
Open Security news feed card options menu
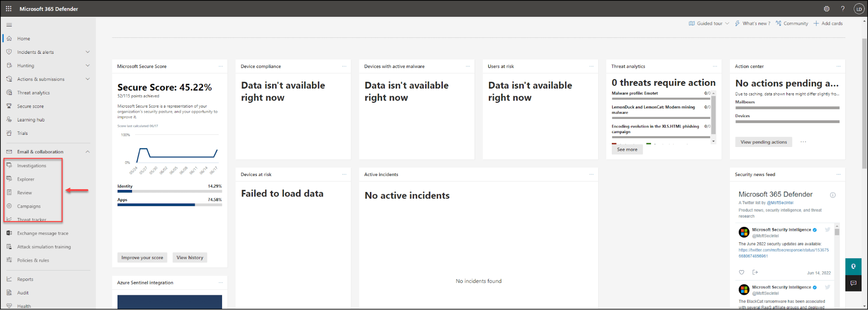838,174
